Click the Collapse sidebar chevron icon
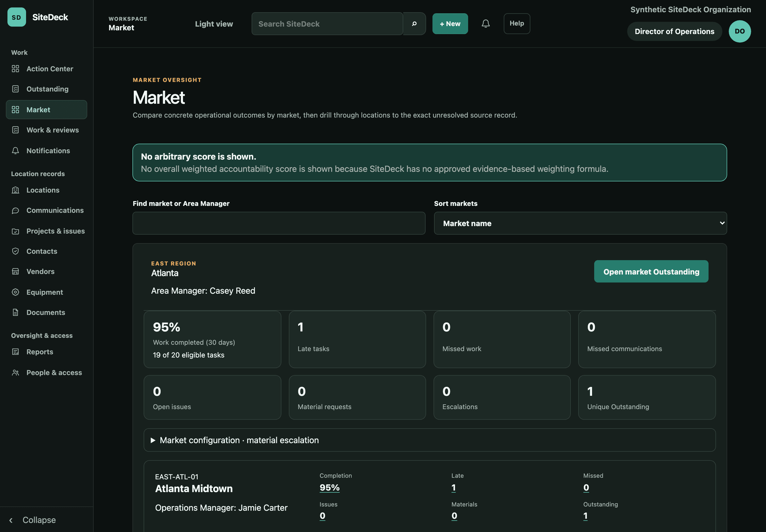The height and width of the screenshot is (532, 766). pos(11,520)
